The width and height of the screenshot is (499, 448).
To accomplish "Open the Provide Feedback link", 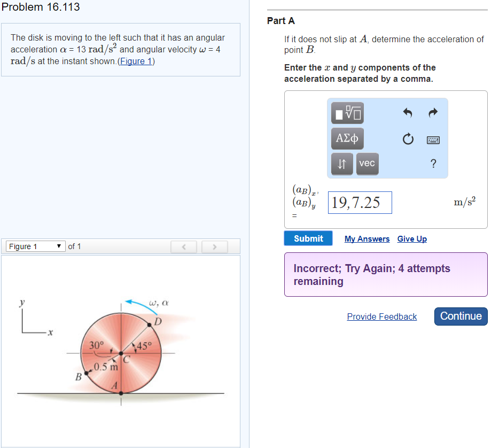I will pyautogui.click(x=381, y=316).
